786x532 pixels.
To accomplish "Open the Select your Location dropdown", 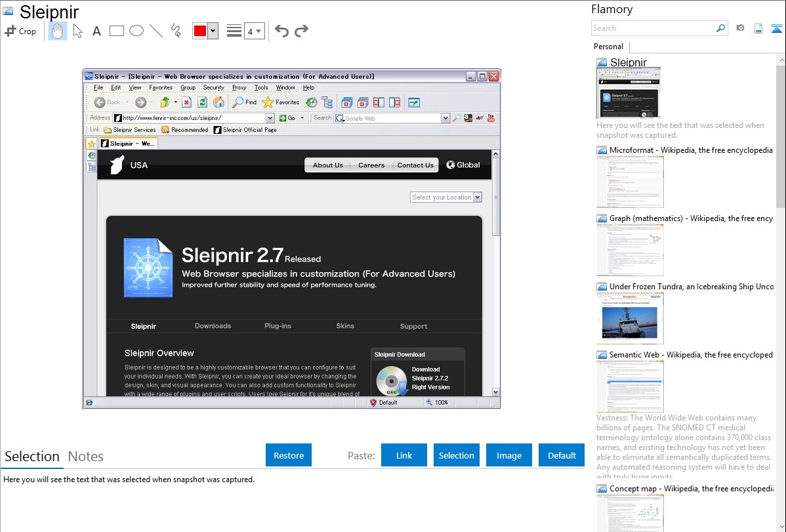I will coord(445,197).
